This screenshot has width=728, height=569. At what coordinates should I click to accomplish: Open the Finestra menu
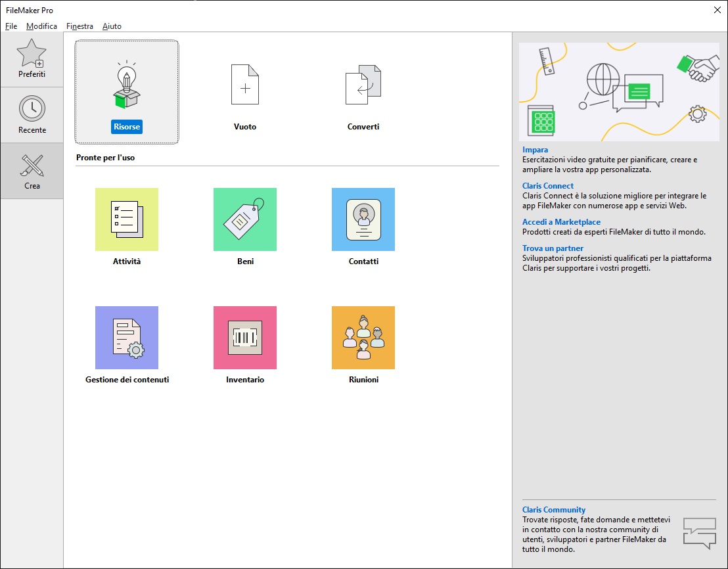(x=80, y=26)
